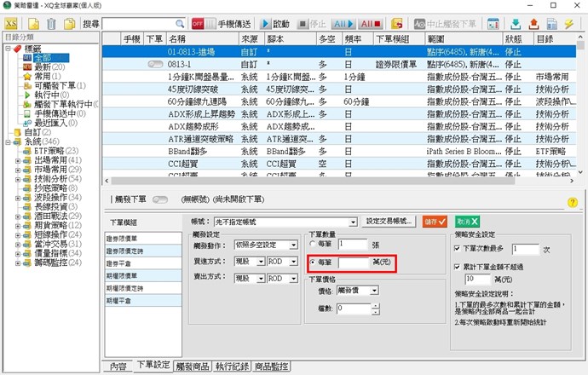Click the blue All start icon
This screenshot has width=588, height=375.
(x=343, y=23)
